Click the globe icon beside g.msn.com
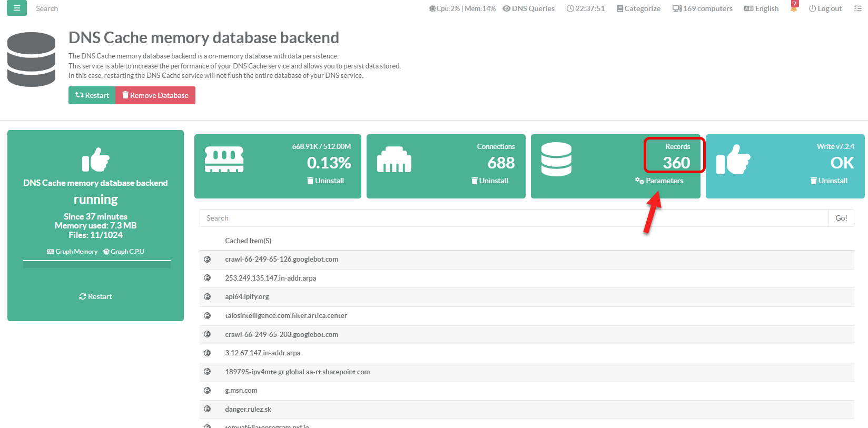Screen dimensions: 868x428 [208, 390]
